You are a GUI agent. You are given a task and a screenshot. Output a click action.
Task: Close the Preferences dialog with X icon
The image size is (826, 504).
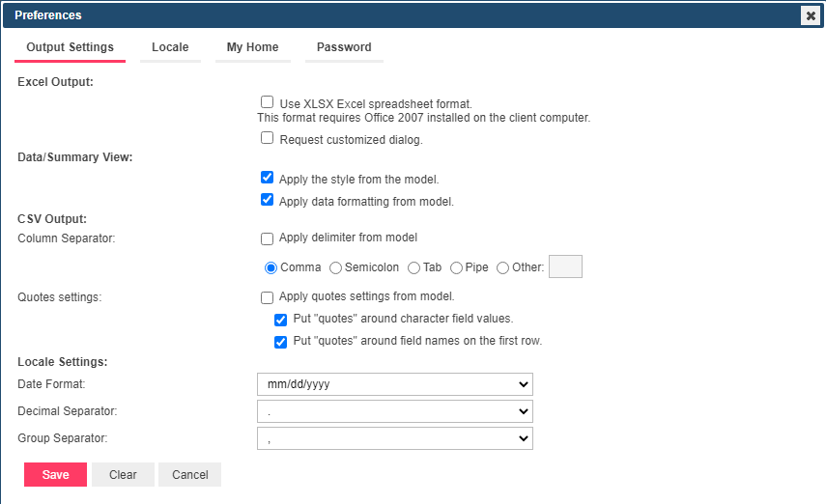810,15
